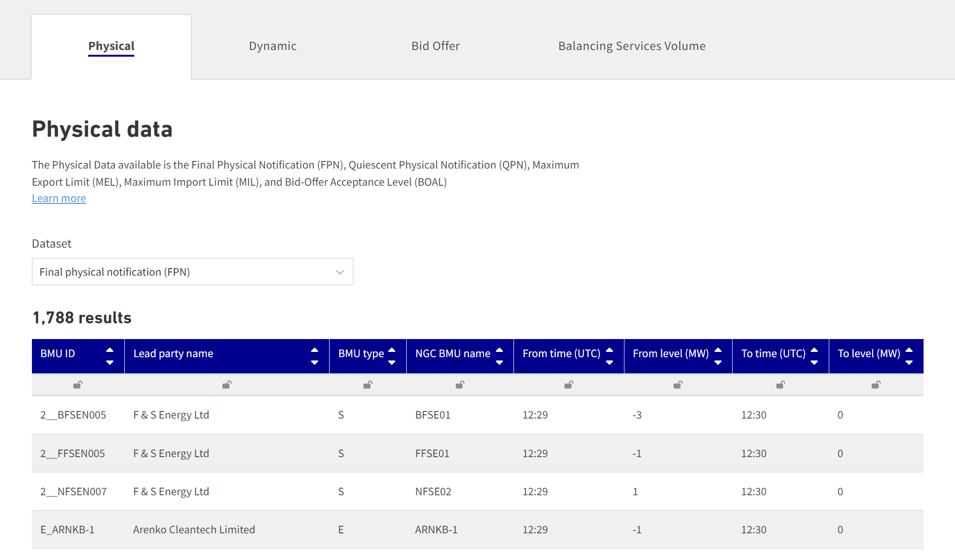The height and width of the screenshot is (560, 955).
Task: Sort NGC BMU name descending
Action: click(x=500, y=363)
